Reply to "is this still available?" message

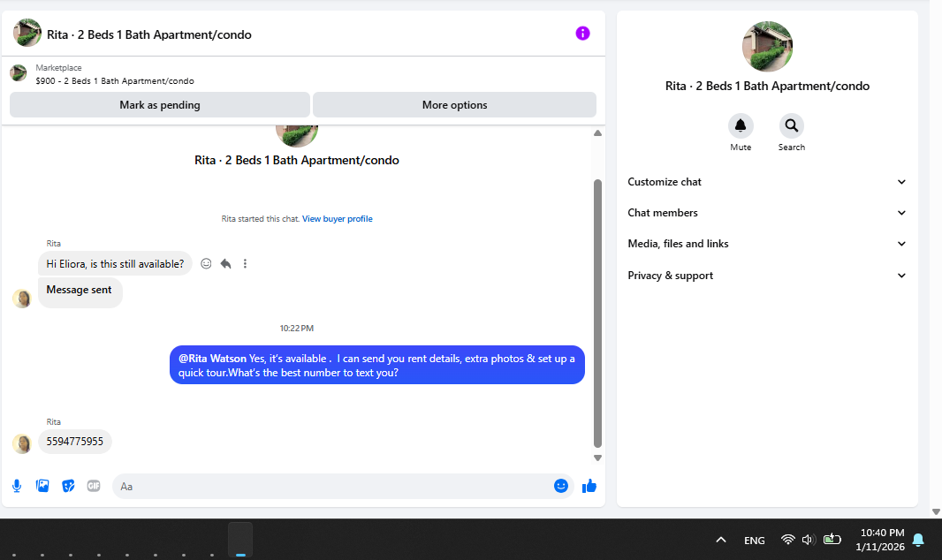pyautogui.click(x=226, y=263)
